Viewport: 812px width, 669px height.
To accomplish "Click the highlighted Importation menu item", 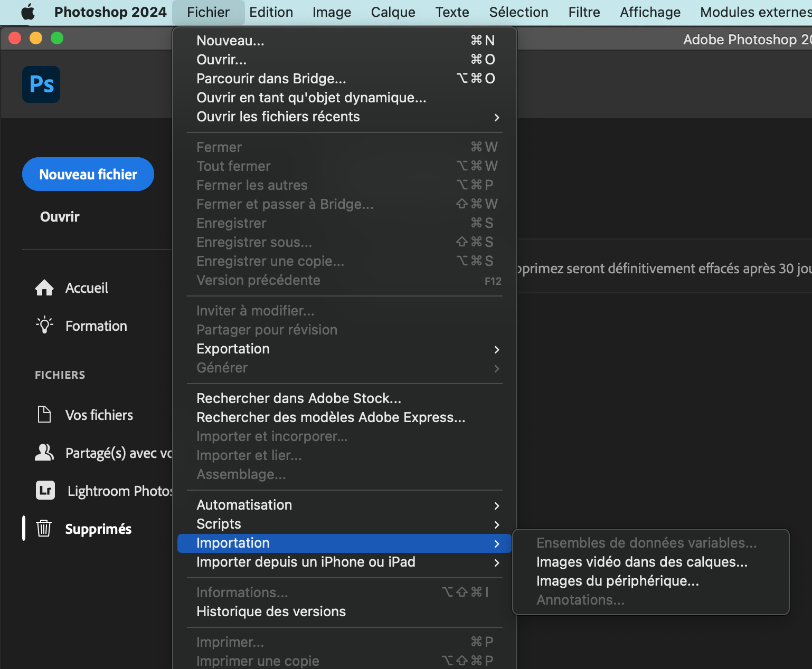I will (x=345, y=543).
